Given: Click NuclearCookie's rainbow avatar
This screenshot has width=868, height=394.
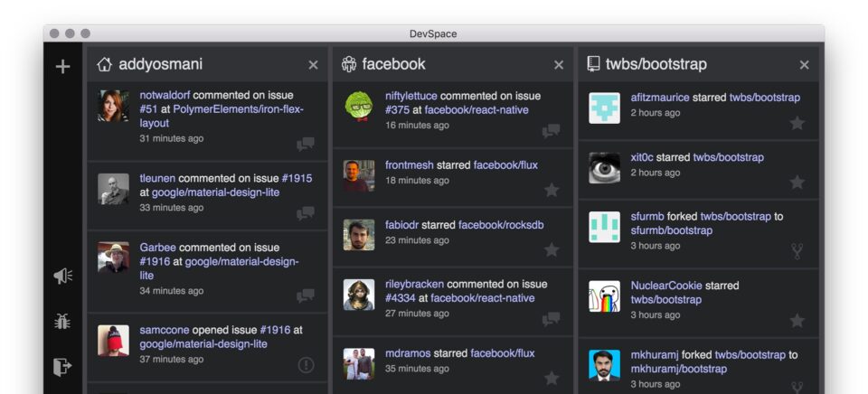Looking at the screenshot, I should point(605,296).
